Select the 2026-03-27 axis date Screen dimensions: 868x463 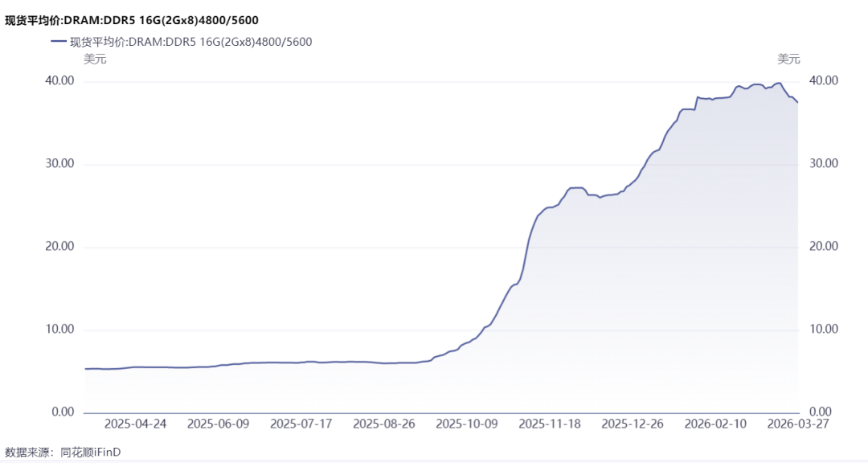798,424
